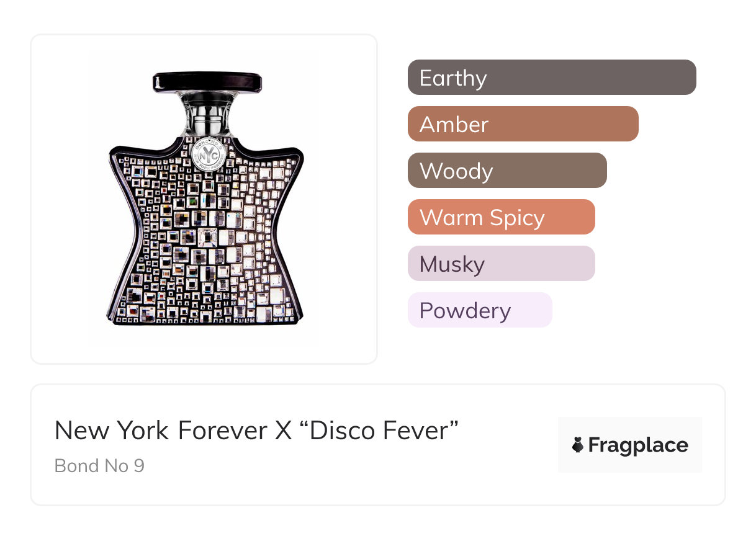This screenshot has height=536, width=756.
Task: Click the Bond No 9 brand name
Action: coord(99,466)
